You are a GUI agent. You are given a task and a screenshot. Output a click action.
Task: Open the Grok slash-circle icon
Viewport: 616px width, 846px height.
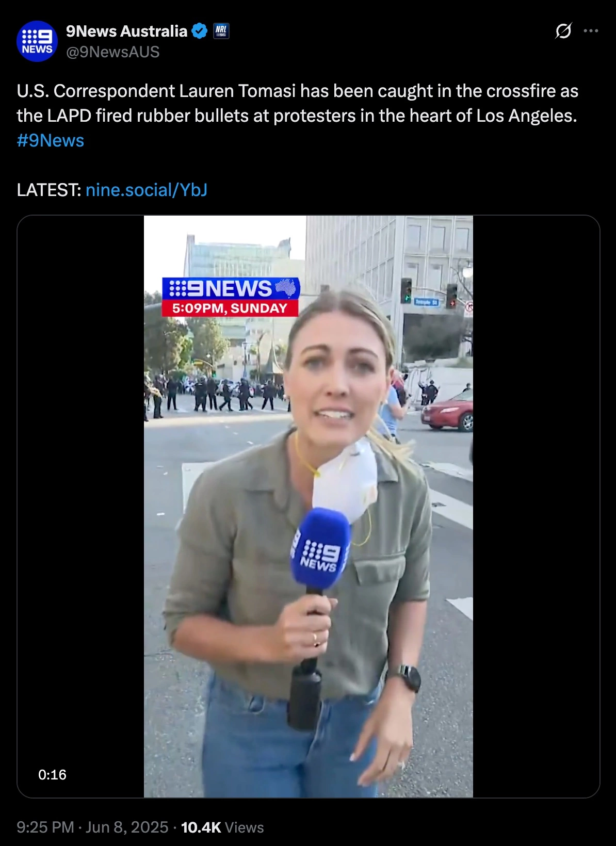click(x=563, y=31)
